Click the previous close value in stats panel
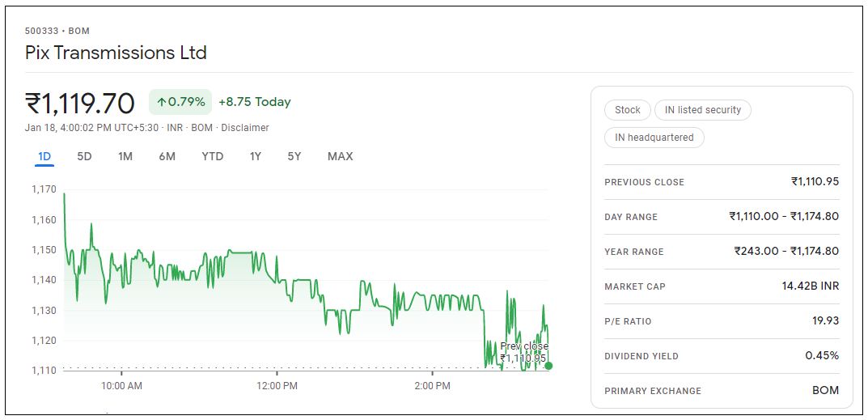The height and width of the screenshot is (420, 868). tap(815, 181)
